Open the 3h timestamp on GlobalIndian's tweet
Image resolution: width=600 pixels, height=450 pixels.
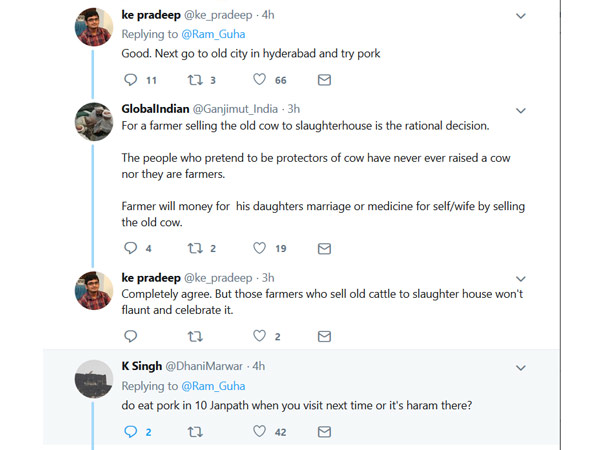click(x=293, y=107)
